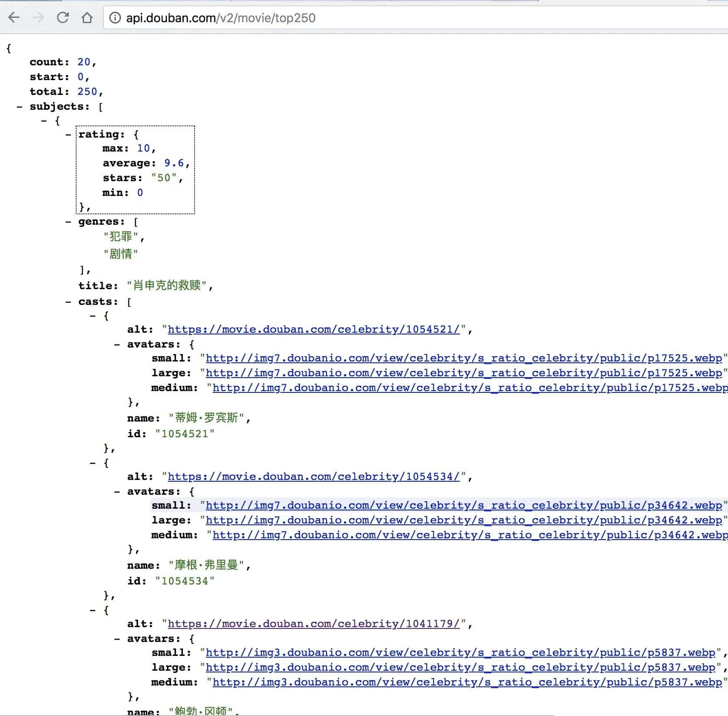Open the celebrity/1054534 alt link
728x716 pixels.
pyautogui.click(x=314, y=477)
